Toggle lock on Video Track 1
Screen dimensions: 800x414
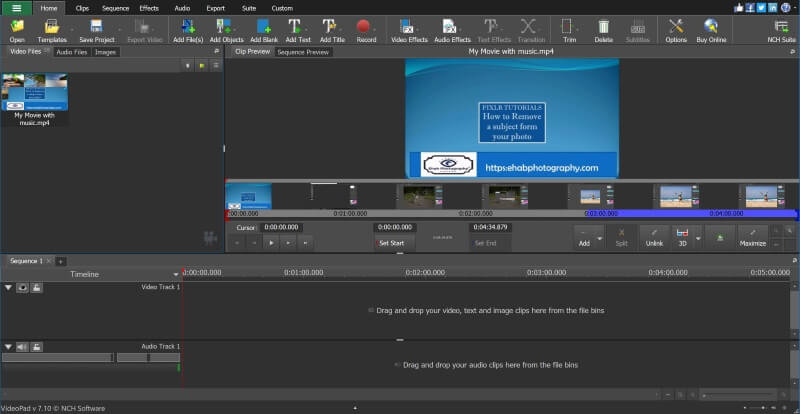36,288
